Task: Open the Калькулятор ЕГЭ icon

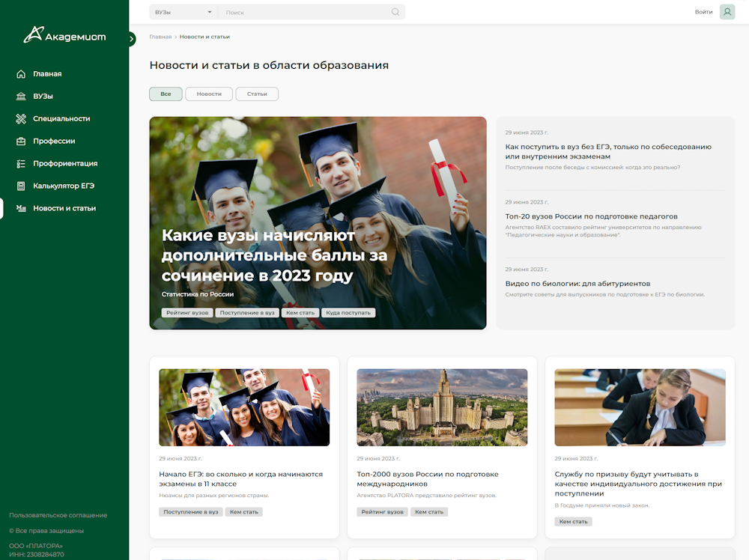Action: tap(21, 186)
